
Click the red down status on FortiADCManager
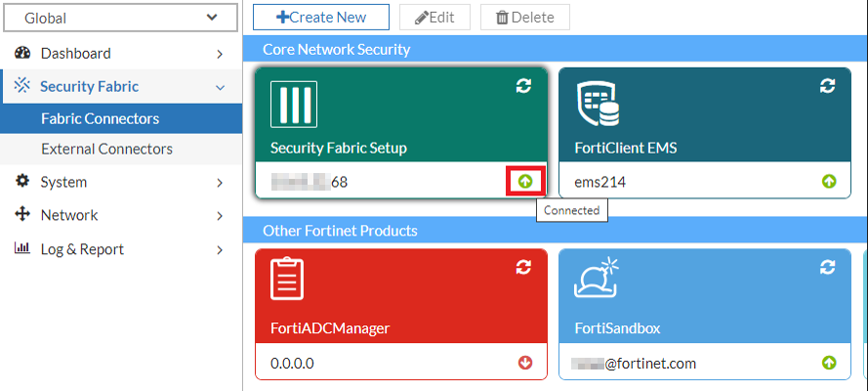[525, 363]
